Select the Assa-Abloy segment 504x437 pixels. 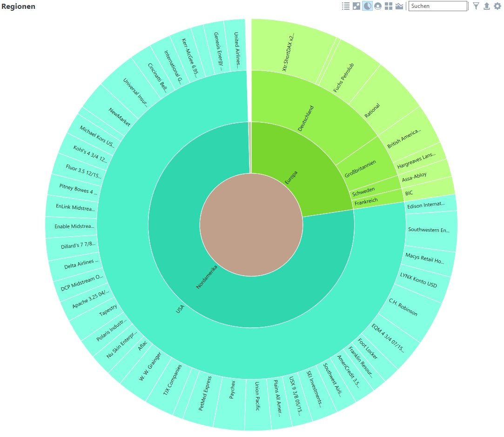click(424, 175)
